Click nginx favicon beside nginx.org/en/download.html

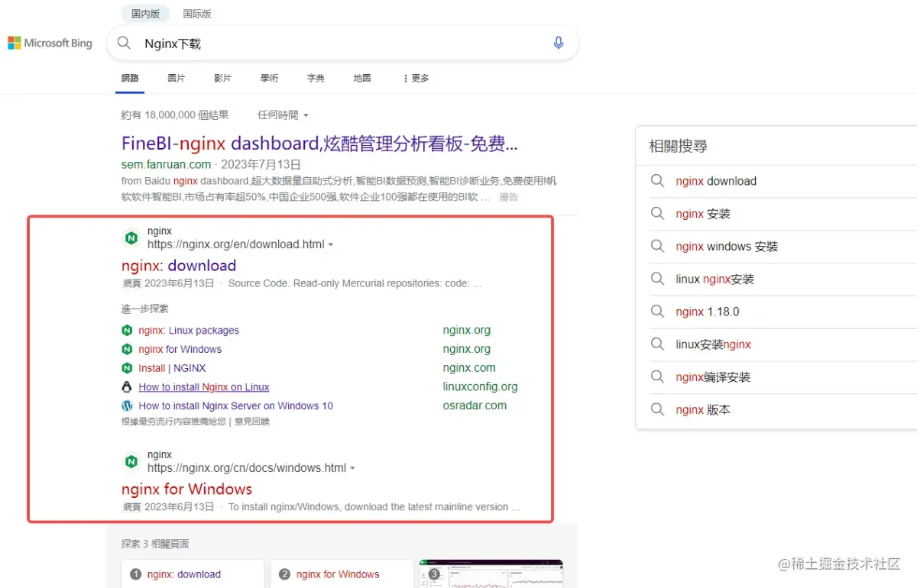(x=131, y=238)
